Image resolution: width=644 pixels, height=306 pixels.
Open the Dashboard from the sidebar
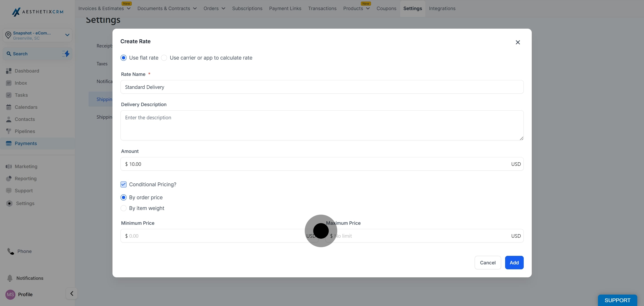tap(27, 71)
